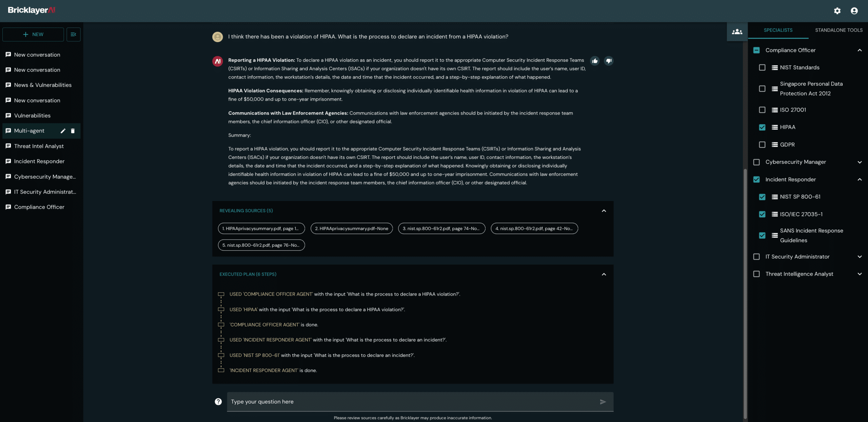Give the HIPAA answer a thumbs up
Screen dimensions: 868x422
[x=595, y=61]
